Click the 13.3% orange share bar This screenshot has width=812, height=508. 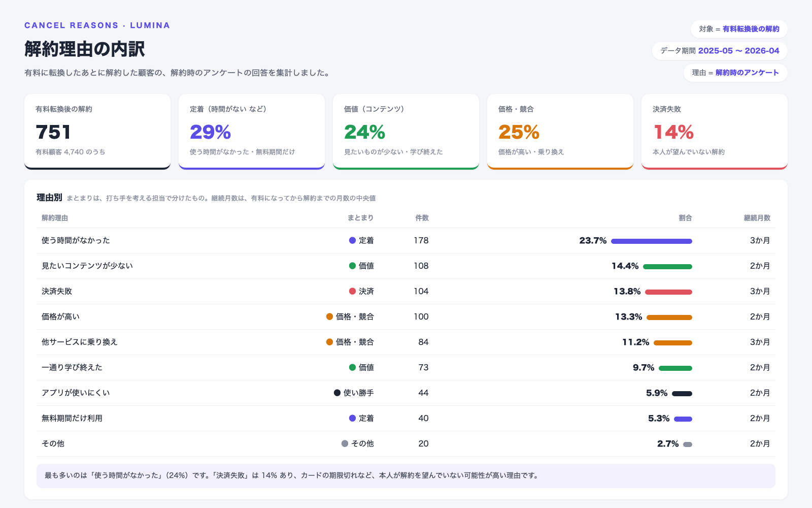pos(669,317)
